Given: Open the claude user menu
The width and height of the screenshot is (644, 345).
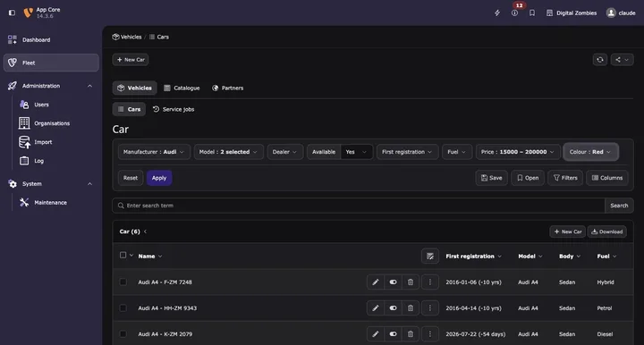Looking at the screenshot, I should (621, 13).
